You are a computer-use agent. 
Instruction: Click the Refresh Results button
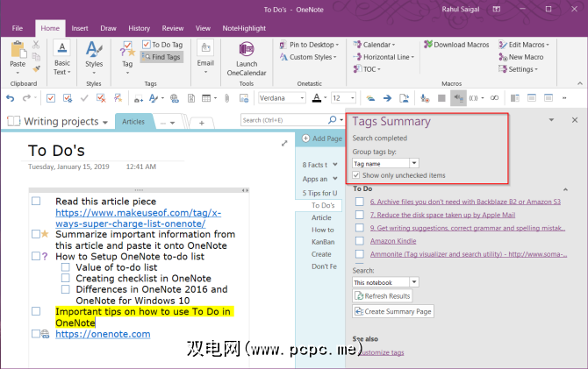click(x=382, y=296)
